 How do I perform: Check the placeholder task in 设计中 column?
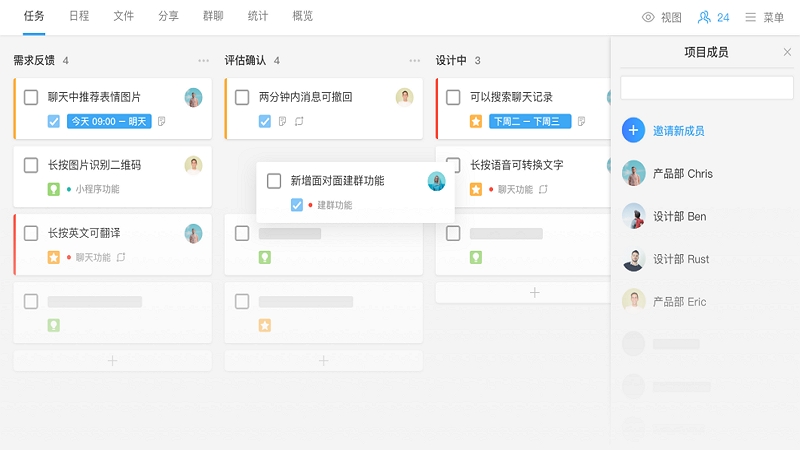453,233
